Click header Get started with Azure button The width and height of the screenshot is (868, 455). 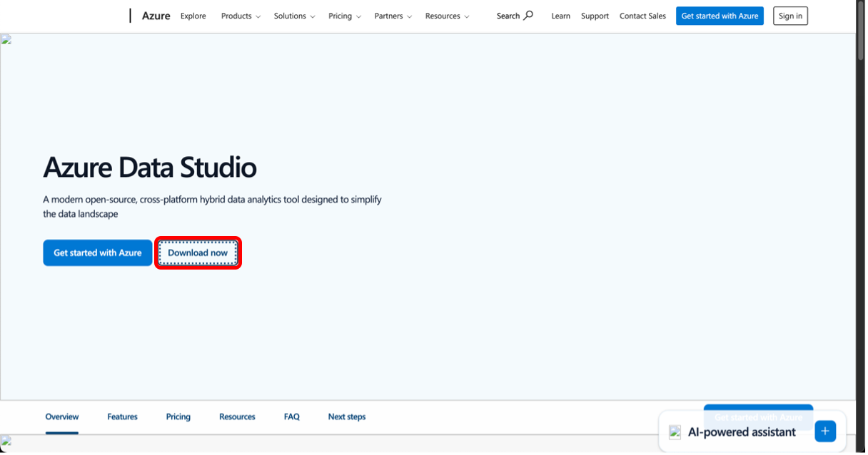click(x=720, y=16)
